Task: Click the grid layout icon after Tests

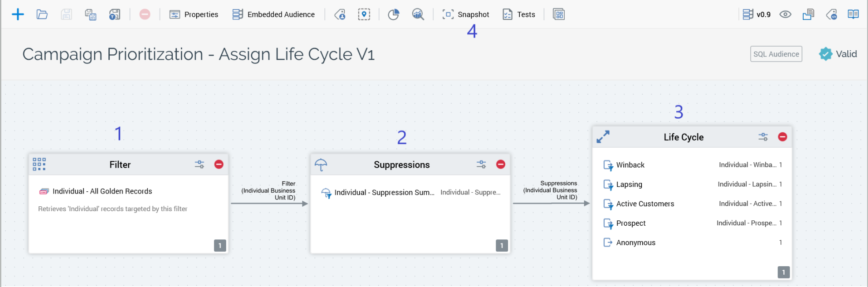Action: 559,15
